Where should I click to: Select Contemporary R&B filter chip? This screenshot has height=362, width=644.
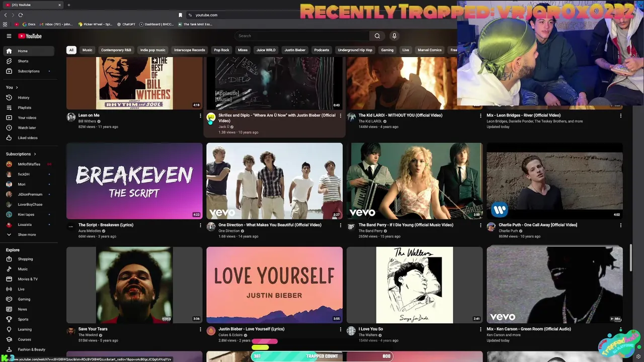(116, 50)
